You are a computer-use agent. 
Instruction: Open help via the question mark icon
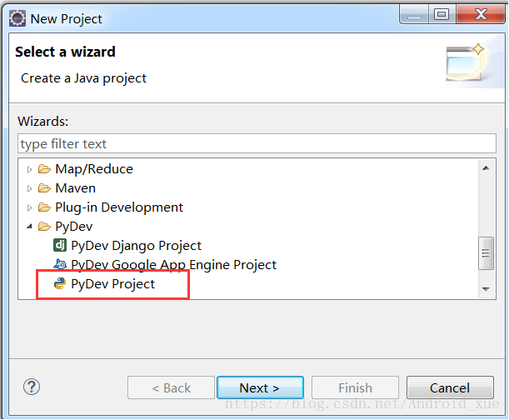32,387
